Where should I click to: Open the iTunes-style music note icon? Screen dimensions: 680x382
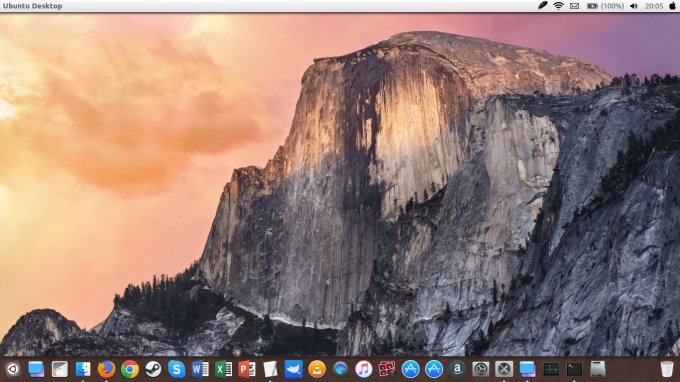(364, 369)
